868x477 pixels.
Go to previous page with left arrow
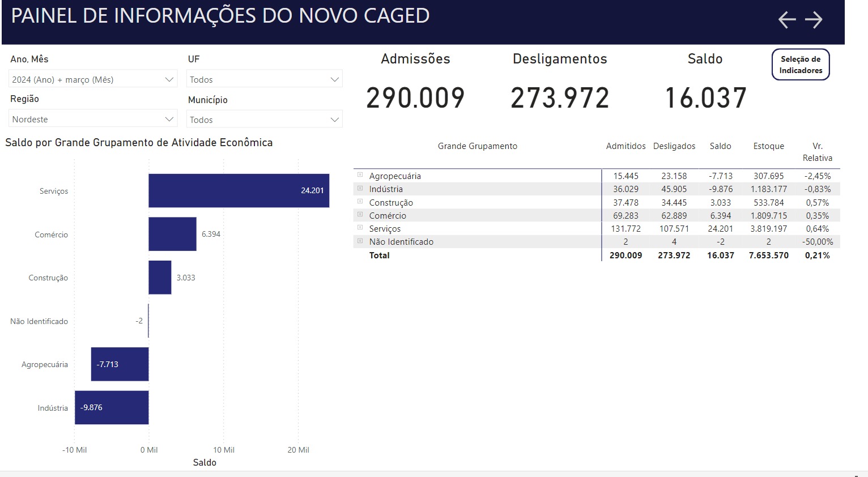point(786,20)
